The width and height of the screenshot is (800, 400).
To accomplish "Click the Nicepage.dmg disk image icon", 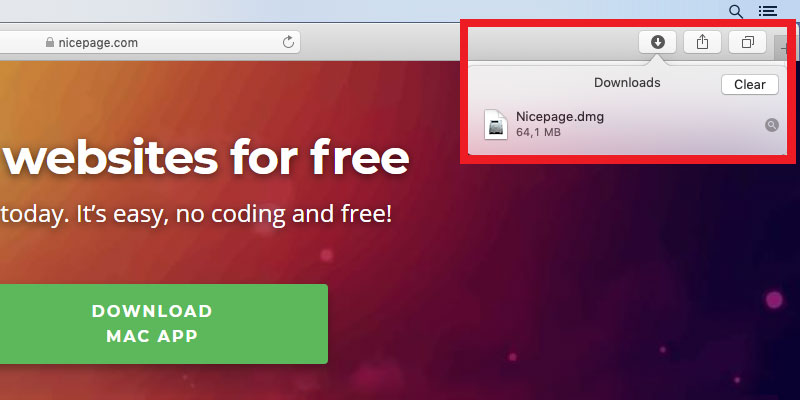I will (496, 124).
